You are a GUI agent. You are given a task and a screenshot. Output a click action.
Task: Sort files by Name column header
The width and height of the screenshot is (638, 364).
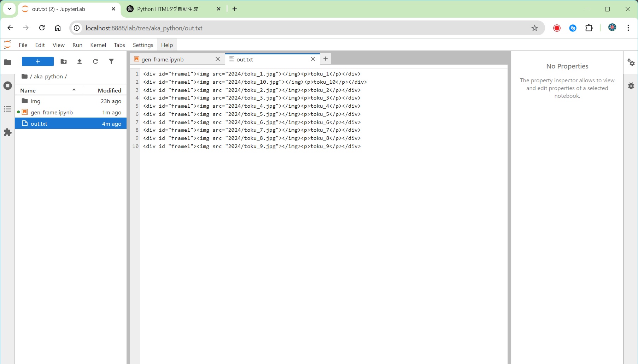tap(28, 90)
